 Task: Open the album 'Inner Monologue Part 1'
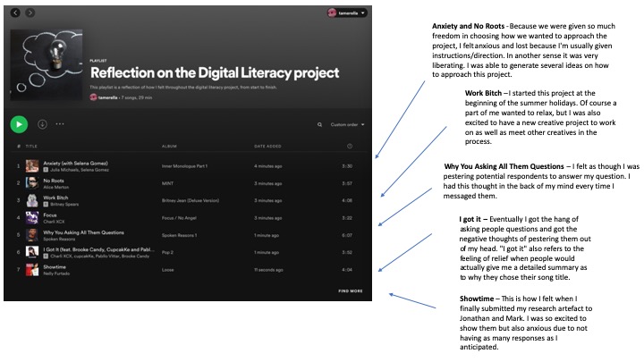coord(184,166)
